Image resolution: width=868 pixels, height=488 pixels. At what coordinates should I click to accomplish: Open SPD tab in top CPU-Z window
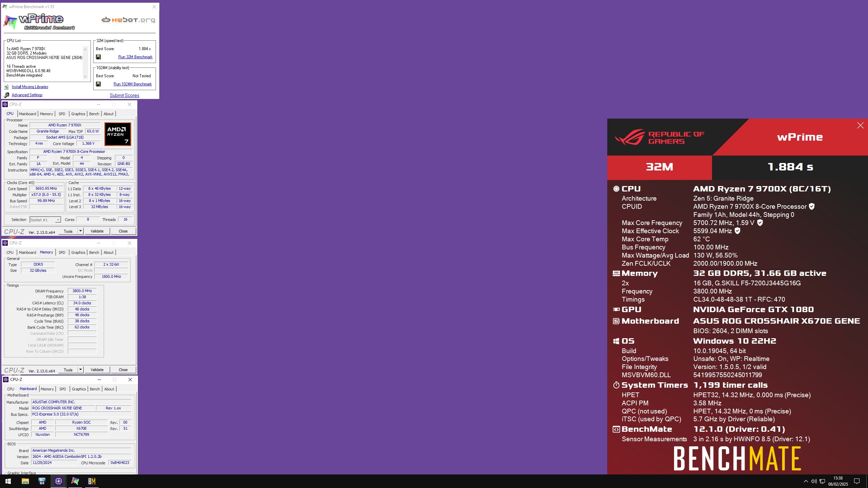(62, 114)
